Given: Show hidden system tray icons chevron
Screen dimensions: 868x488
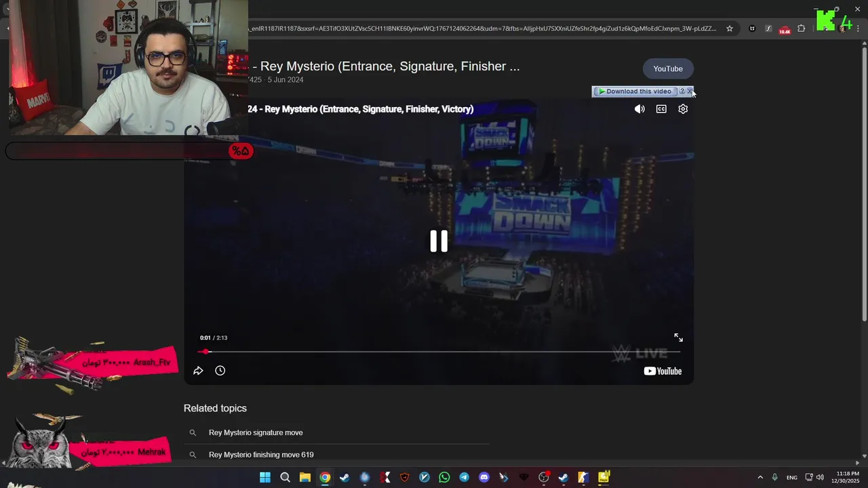Looking at the screenshot, I should [x=760, y=477].
